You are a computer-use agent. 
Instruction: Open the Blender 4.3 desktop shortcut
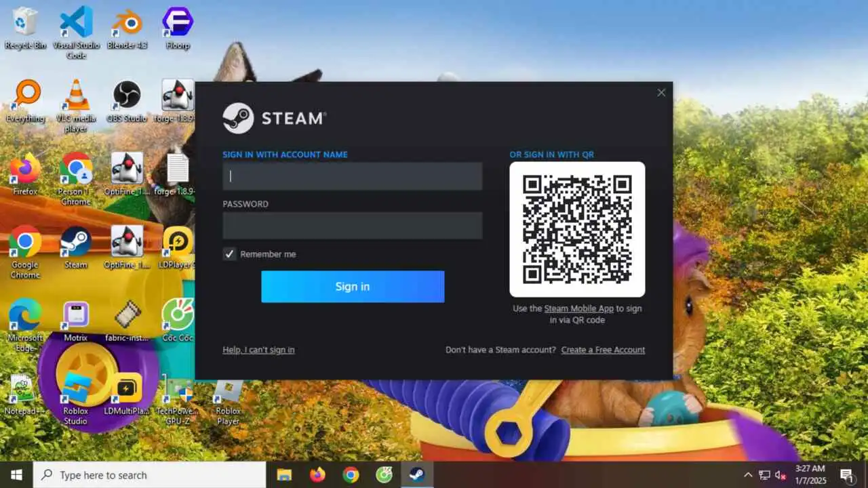click(x=127, y=28)
